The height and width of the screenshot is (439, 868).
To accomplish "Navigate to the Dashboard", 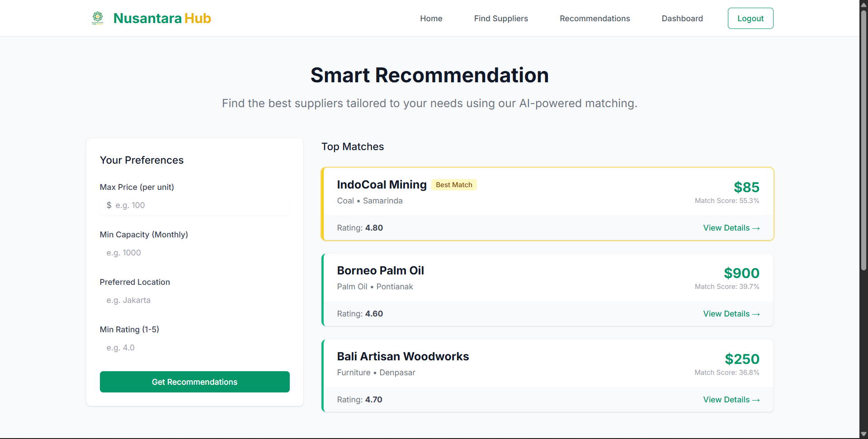I will click(682, 19).
